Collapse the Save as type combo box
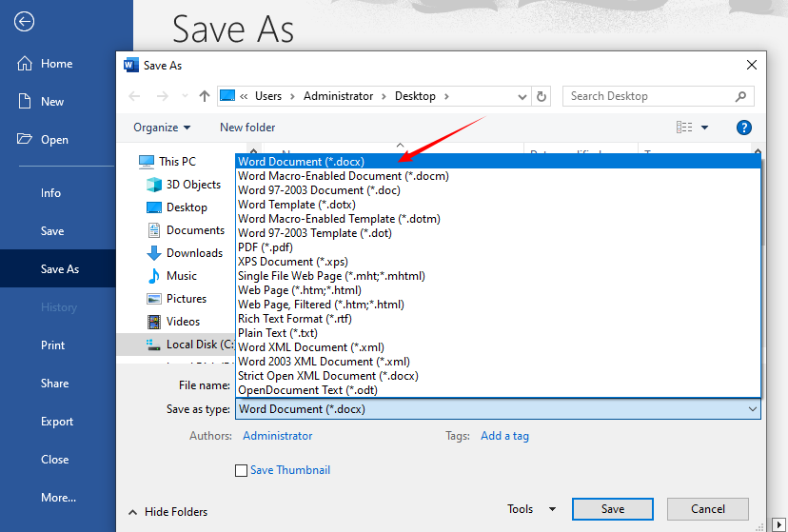788x532 pixels. pyautogui.click(x=753, y=409)
